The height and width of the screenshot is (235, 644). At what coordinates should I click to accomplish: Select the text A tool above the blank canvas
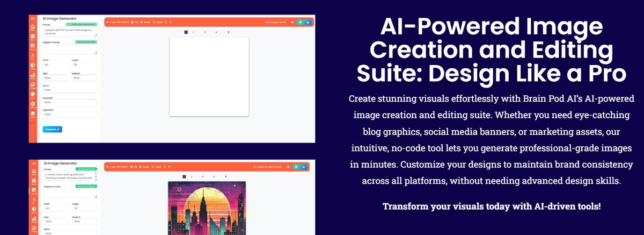193,32
